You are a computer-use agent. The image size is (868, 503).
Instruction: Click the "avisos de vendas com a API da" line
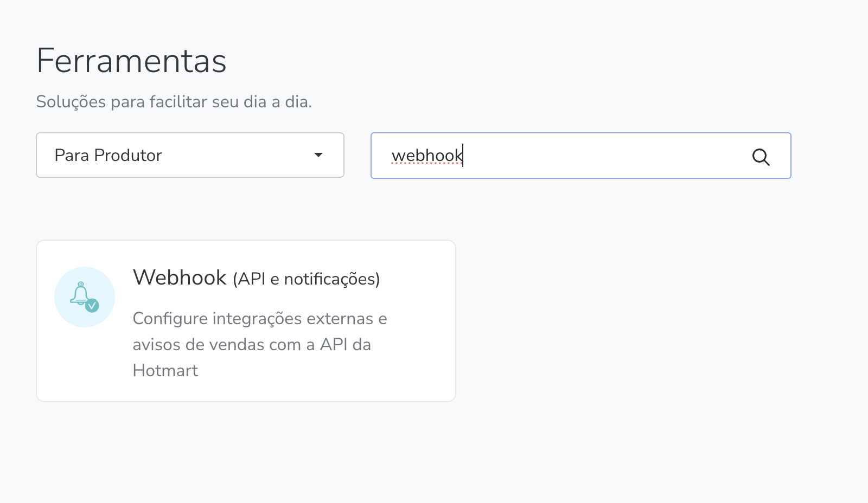[x=252, y=345]
